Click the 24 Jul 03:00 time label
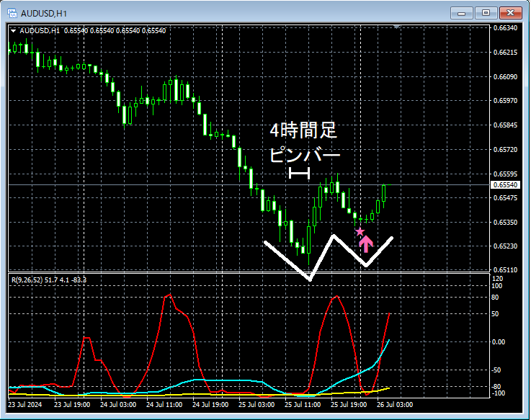The image size is (531, 420). click(x=118, y=405)
